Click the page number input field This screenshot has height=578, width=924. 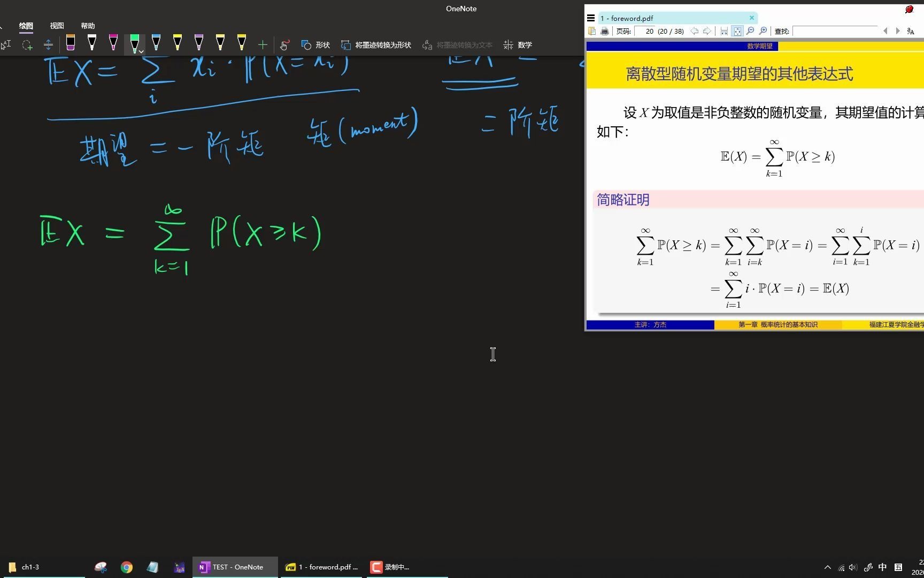(x=645, y=31)
